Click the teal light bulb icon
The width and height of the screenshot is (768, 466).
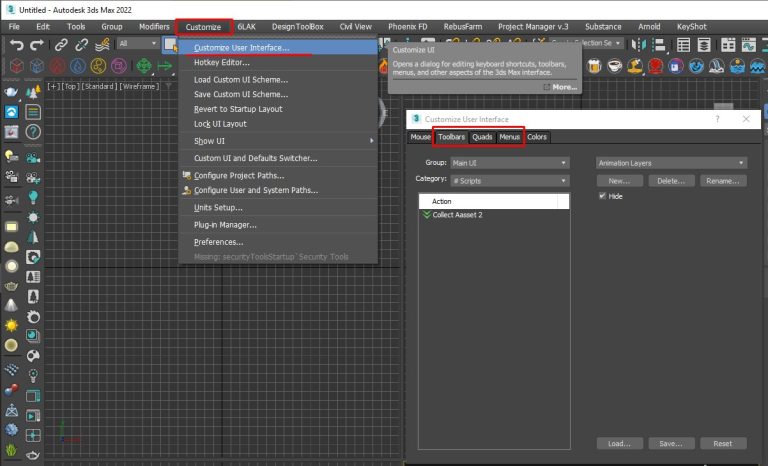33,197
